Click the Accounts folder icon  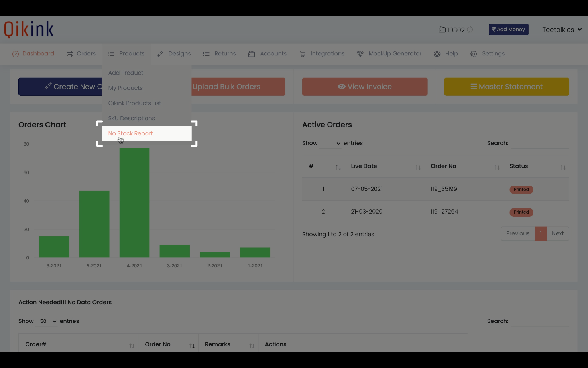click(x=252, y=53)
